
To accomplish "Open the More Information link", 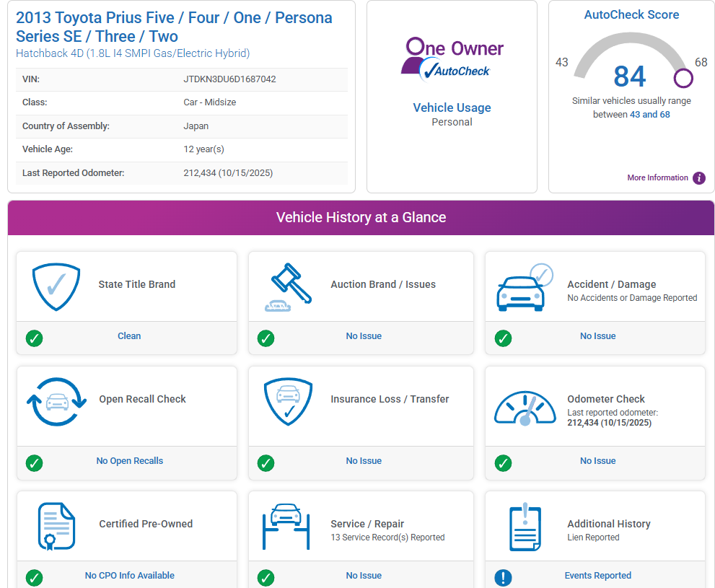I will 657,178.
